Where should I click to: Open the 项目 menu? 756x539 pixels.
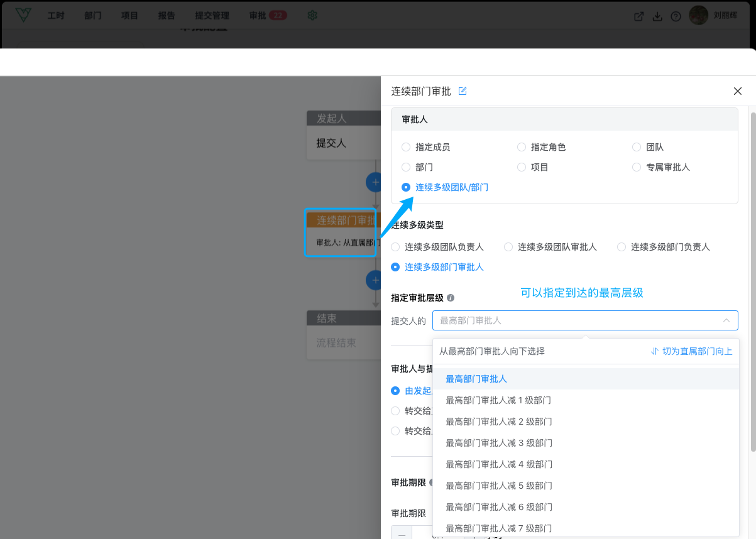tap(129, 16)
